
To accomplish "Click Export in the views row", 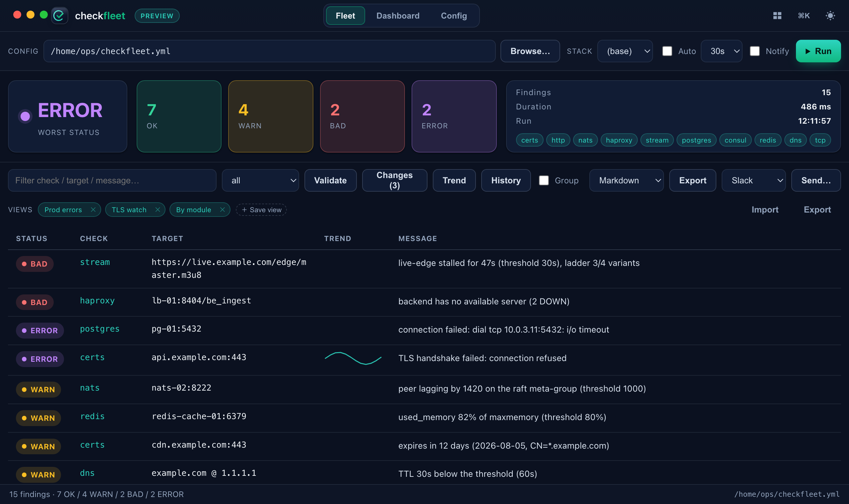I will [817, 210].
